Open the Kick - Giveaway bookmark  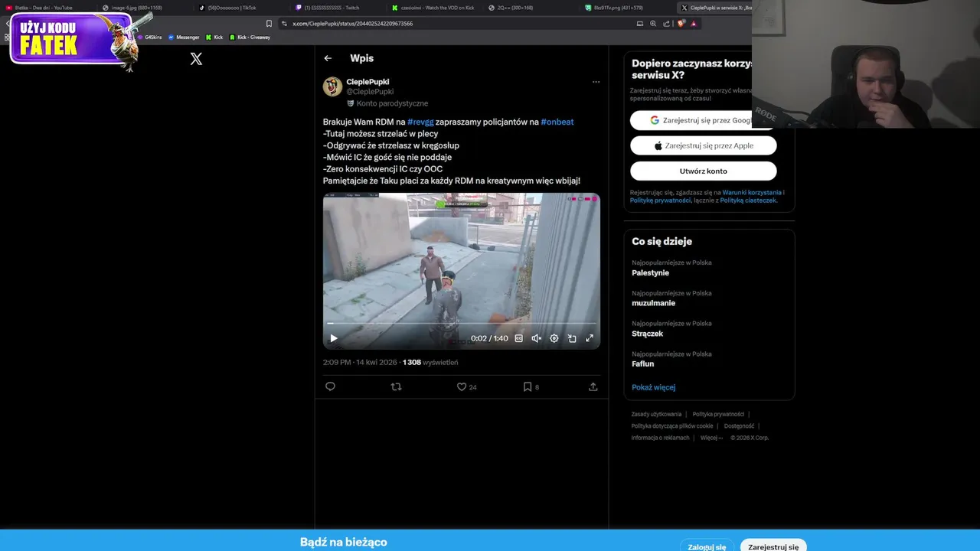coord(250,37)
